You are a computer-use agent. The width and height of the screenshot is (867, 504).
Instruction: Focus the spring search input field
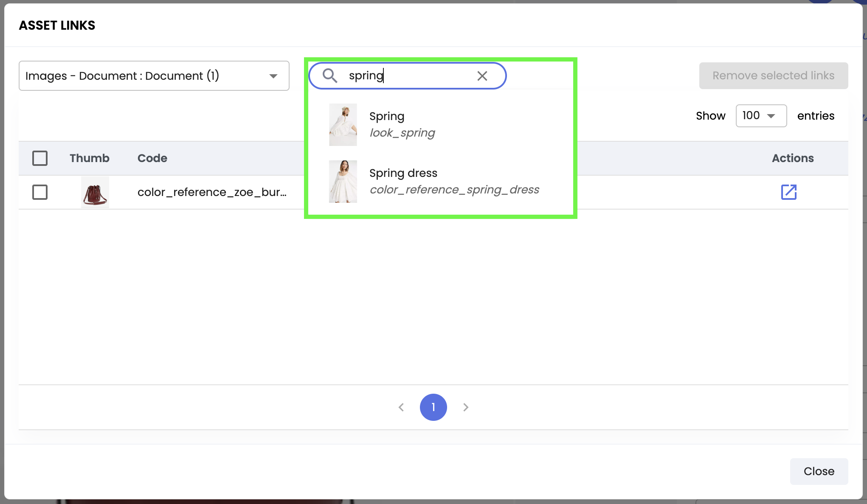(408, 76)
